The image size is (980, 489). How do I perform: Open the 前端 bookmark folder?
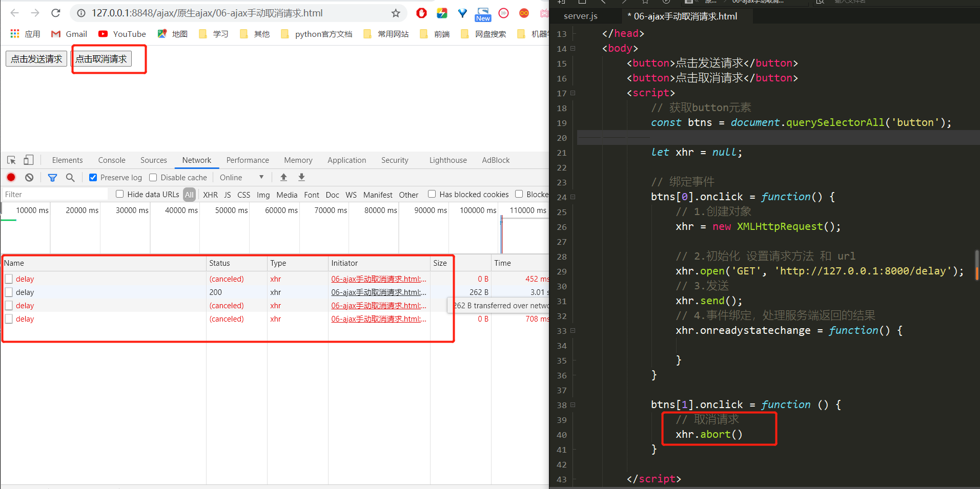tap(435, 34)
